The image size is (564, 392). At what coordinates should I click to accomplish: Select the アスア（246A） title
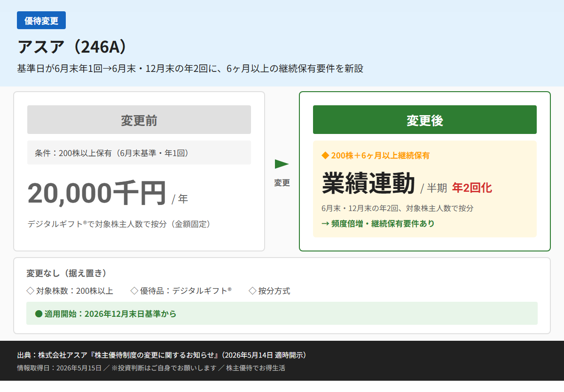click(72, 47)
